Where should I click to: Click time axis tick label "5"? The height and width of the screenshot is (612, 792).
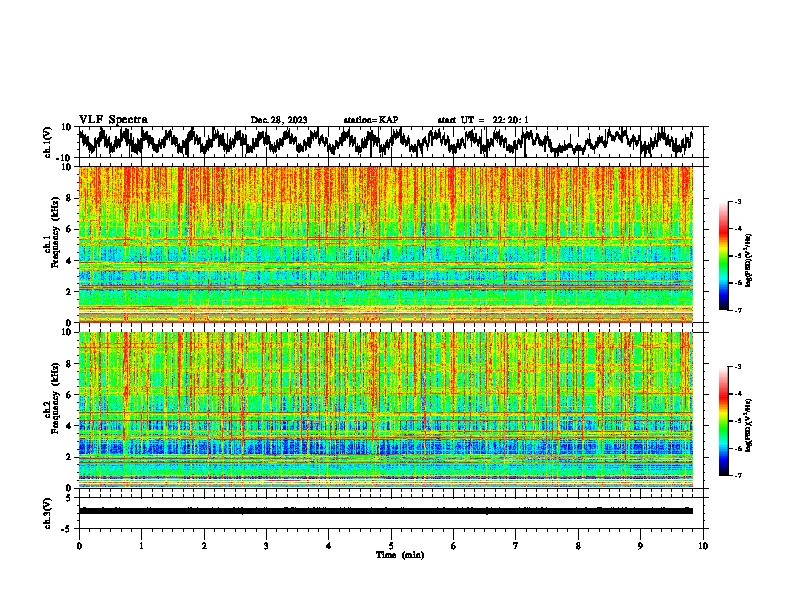click(x=391, y=546)
